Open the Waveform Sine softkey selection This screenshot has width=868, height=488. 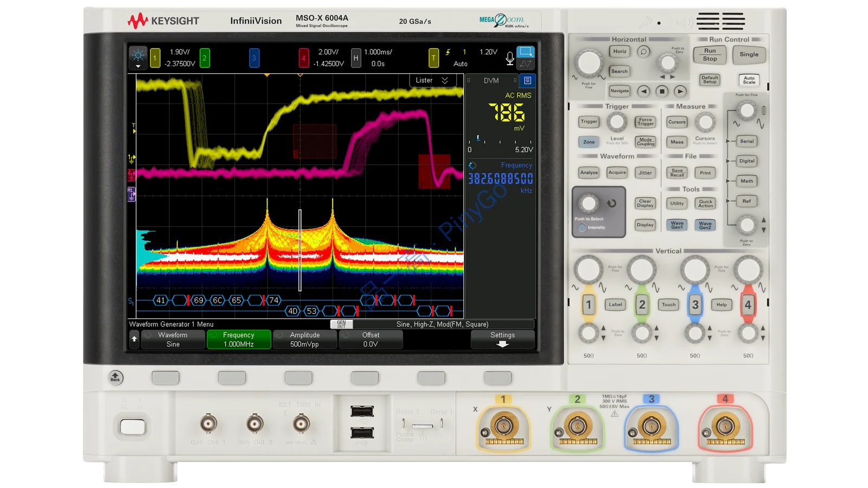[x=173, y=339]
